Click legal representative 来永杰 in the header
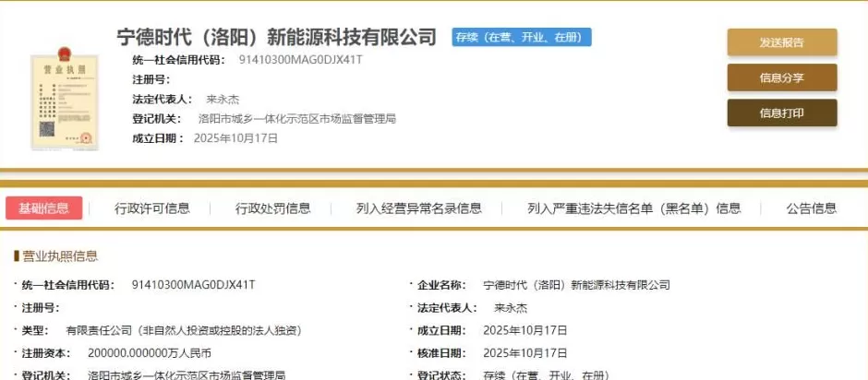Viewport: 868px width, 380px height. pyautogui.click(x=223, y=100)
